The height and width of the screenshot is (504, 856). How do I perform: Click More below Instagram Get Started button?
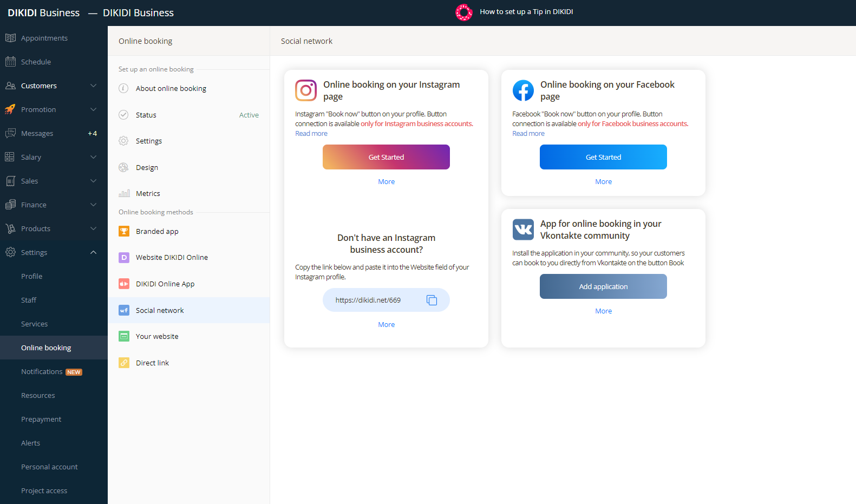point(387,182)
